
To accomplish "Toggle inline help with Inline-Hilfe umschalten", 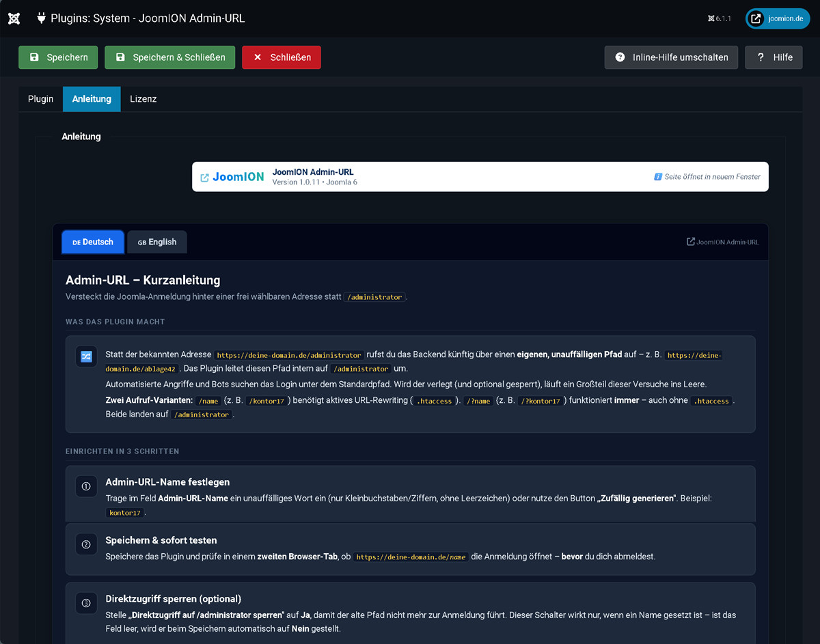I will pyautogui.click(x=671, y=57).
